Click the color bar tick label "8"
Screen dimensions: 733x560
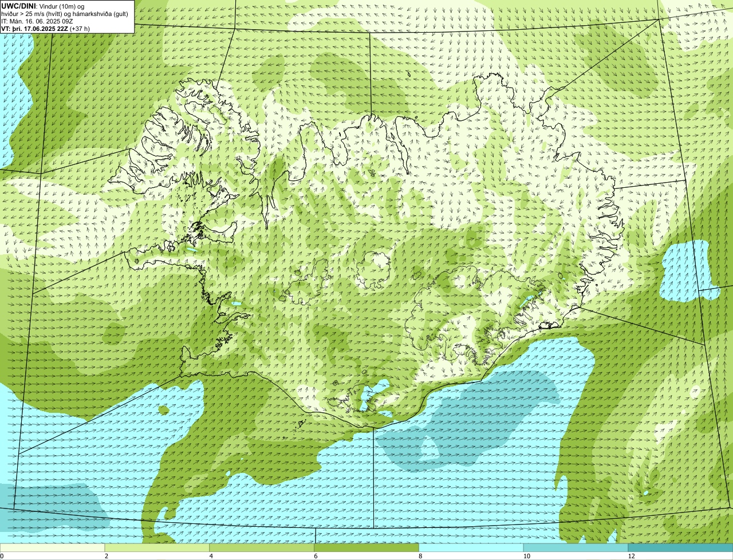420,556
